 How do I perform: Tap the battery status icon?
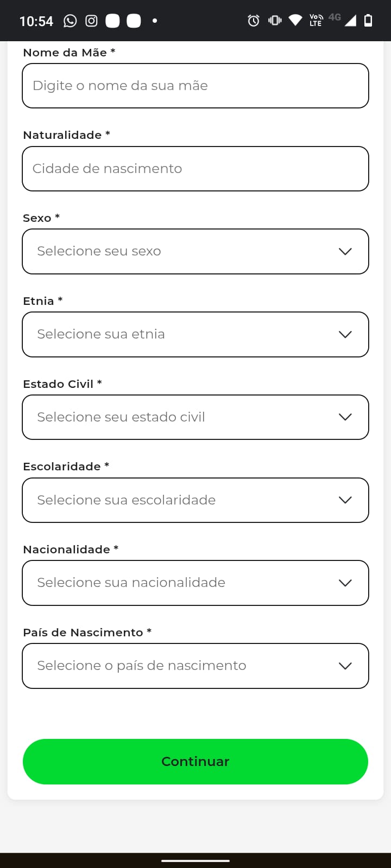368,21
